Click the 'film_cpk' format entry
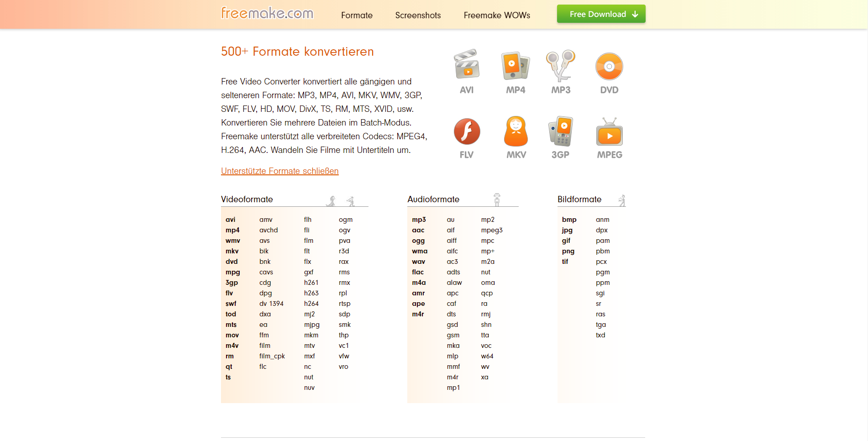Viewport: 868px width, 441px height. click(x=272, y=356)
